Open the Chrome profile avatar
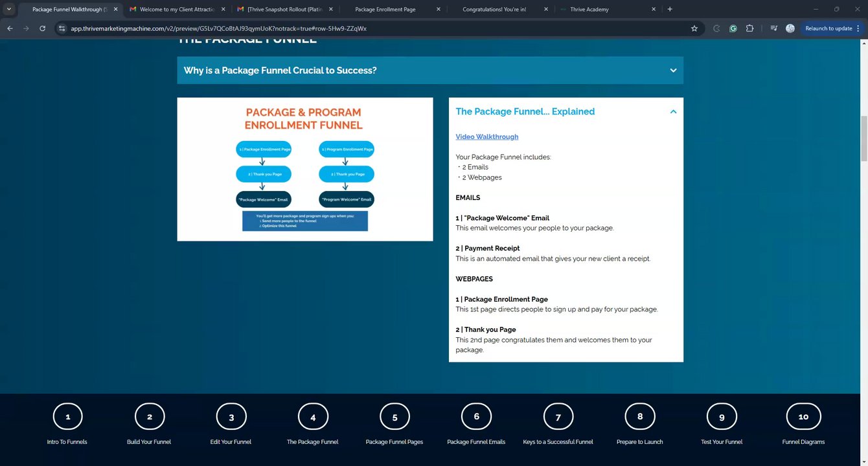 point(790,28)
